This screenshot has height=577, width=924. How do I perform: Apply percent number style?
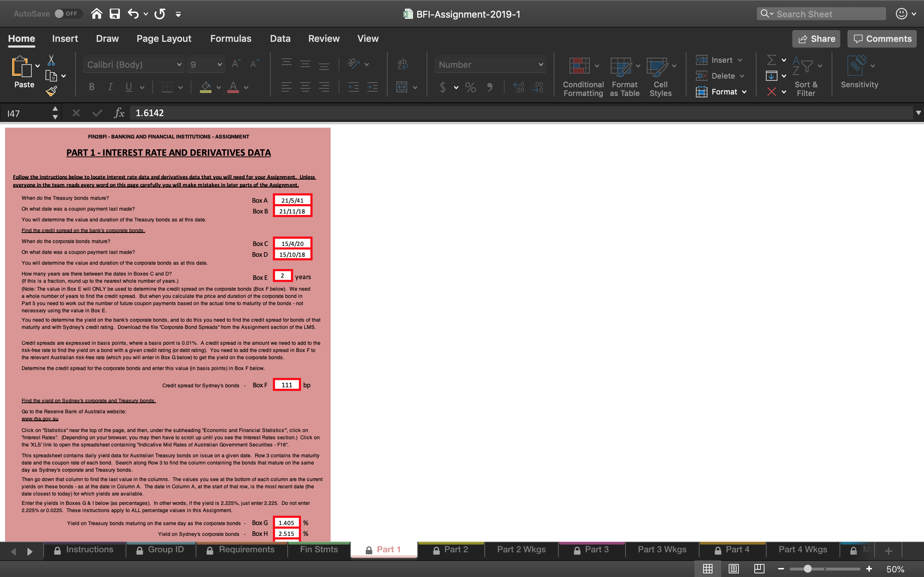(x=470, y=87)
